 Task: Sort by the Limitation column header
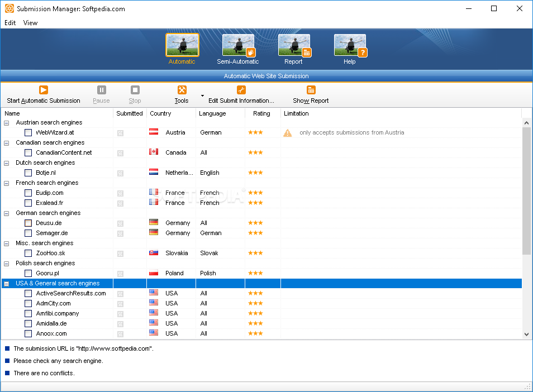point(401,113)
